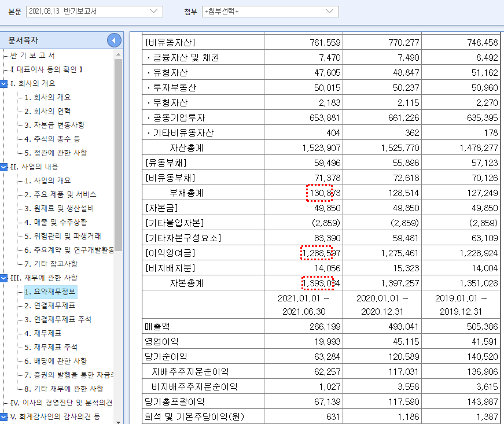Open 5. 재무제표 주석
Screen dimensions: 504x424
pyautogui.click(x=51, y=348)
